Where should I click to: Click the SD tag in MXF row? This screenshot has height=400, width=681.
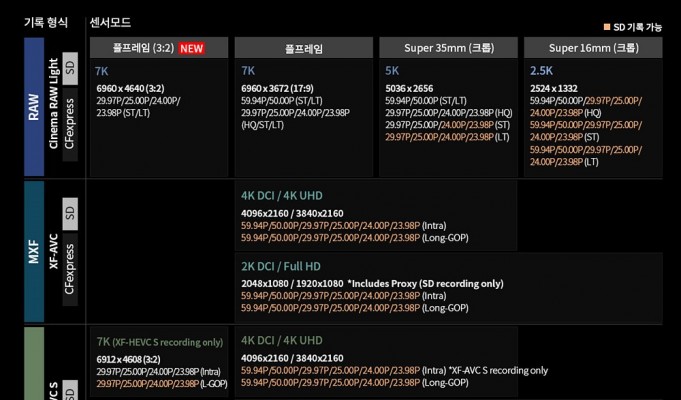tap(70, 211)
